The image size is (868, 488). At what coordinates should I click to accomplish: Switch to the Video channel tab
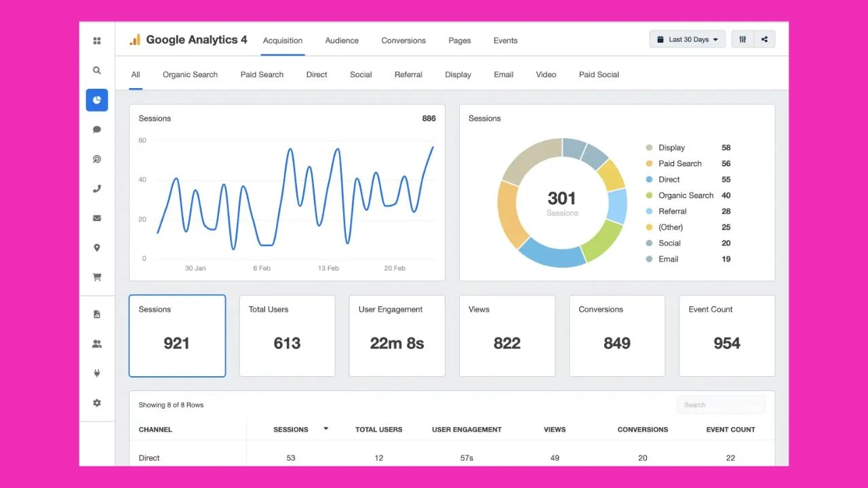point(546,75)
